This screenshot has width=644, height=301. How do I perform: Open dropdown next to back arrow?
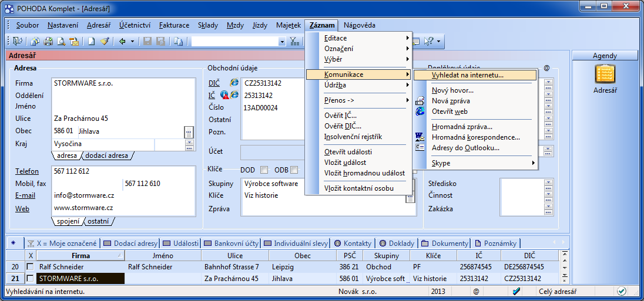(132, 41)
